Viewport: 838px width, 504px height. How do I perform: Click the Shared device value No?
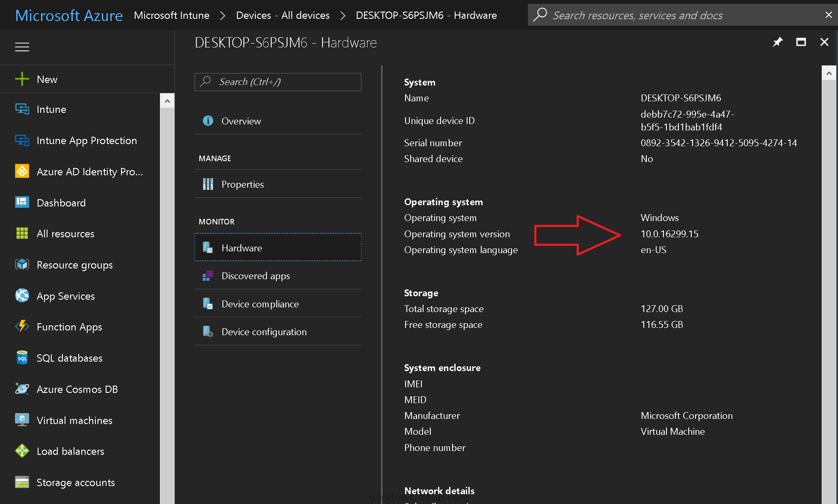(x=647, y=159)
